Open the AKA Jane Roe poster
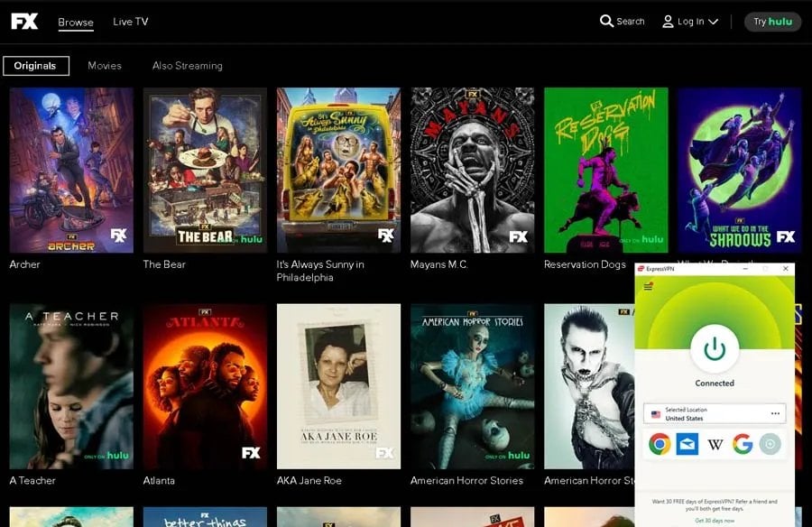The height and width of the screenshot is (527, 812). [338, 386]
